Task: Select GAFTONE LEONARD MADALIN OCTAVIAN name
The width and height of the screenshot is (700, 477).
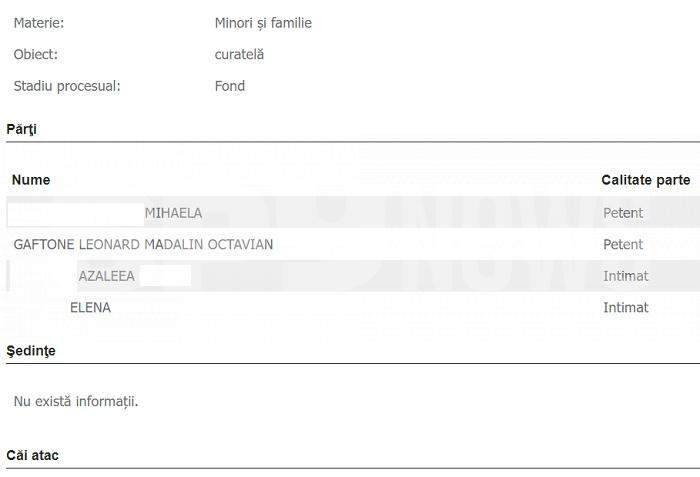Action: [143, 245]
